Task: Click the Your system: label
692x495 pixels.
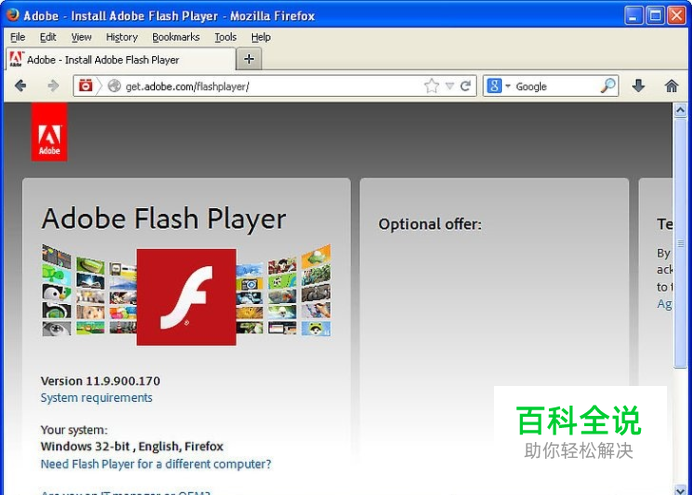Action: point(74,430)
